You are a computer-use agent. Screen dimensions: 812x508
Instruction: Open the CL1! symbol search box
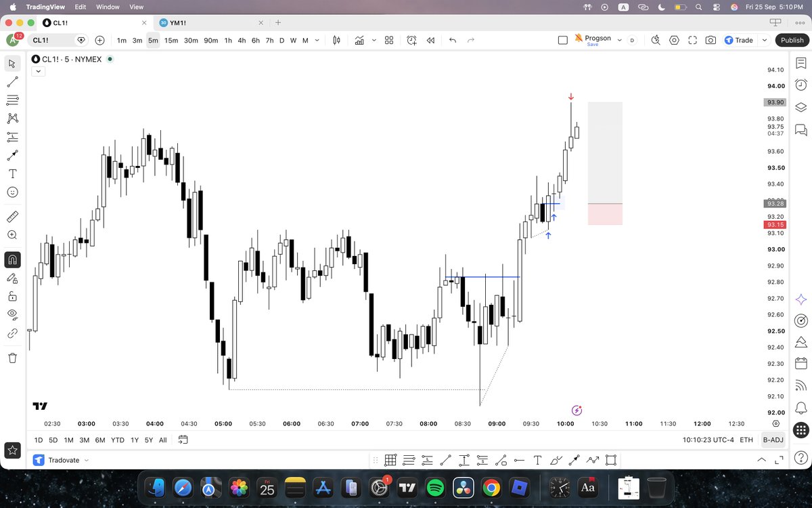(59, 41)
